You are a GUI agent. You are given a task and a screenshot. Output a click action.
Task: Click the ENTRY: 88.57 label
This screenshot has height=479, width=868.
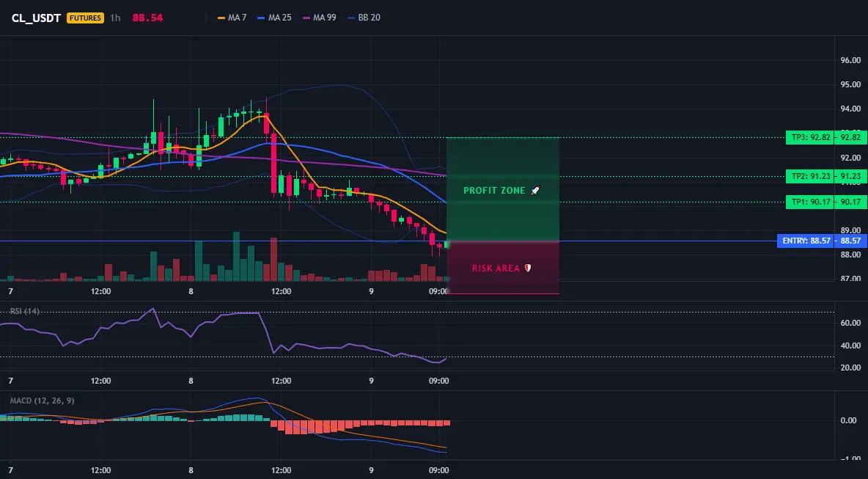click(805, 241)
